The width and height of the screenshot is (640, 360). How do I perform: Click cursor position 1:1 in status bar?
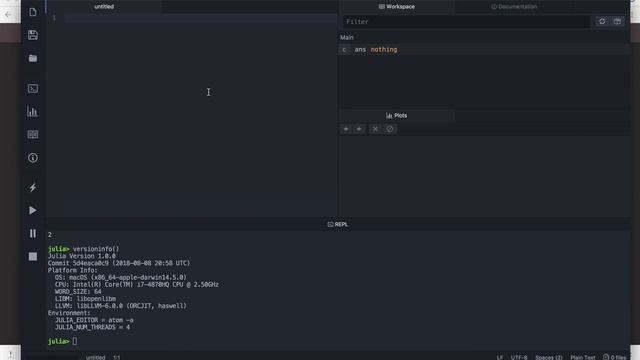[x=117, y=357]
